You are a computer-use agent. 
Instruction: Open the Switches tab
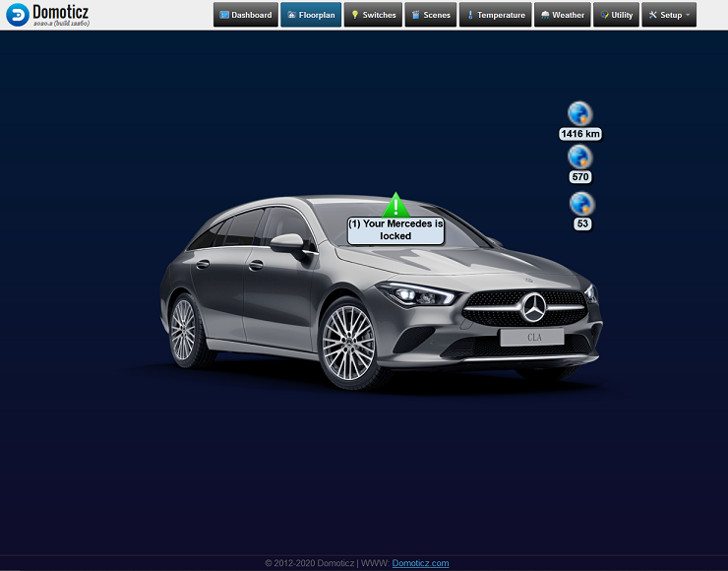tap(373, 15)
